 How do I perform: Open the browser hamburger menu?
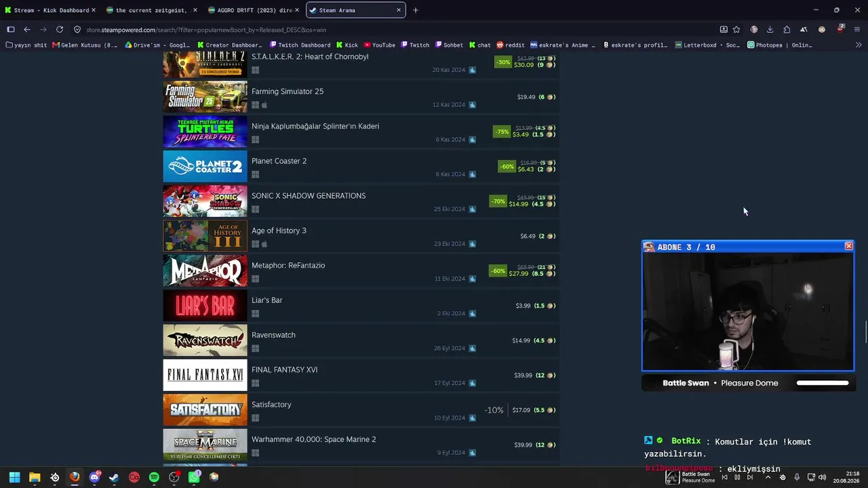point(858,30)
